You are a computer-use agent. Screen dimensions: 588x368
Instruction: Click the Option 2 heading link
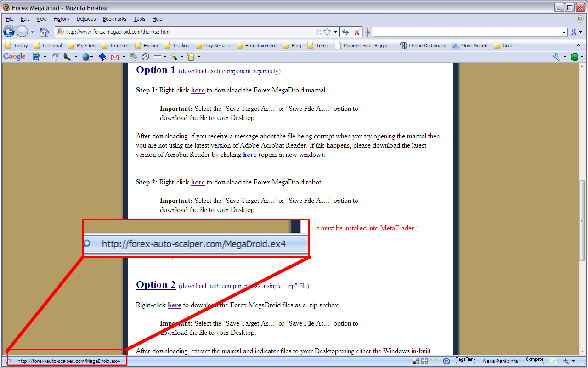pos(156,285)
